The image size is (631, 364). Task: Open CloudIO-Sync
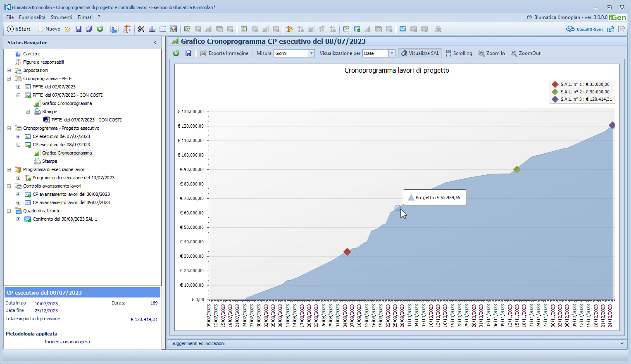pos(585,29)
